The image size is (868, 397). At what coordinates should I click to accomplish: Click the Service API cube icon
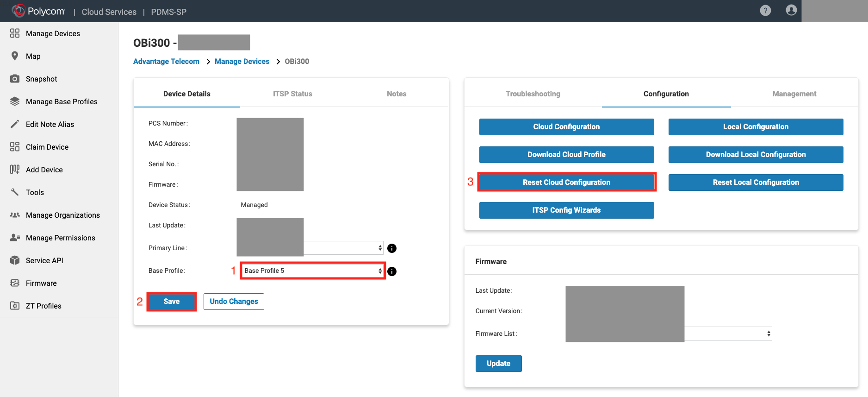pyautogui.click(x=15, y=260)
